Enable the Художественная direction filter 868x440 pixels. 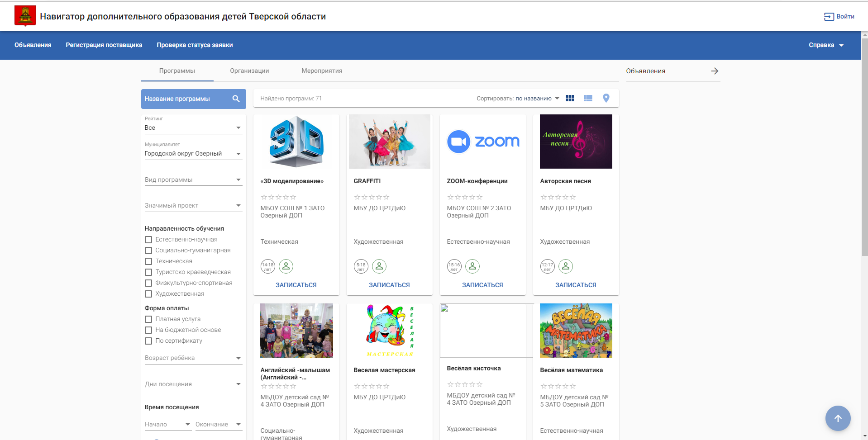tap(148, 294)
